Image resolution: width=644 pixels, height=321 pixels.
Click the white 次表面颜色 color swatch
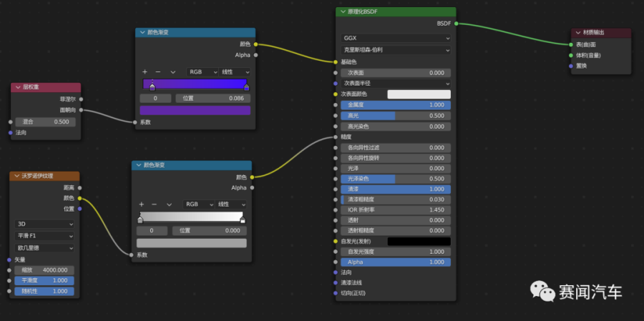pos(419,94)
